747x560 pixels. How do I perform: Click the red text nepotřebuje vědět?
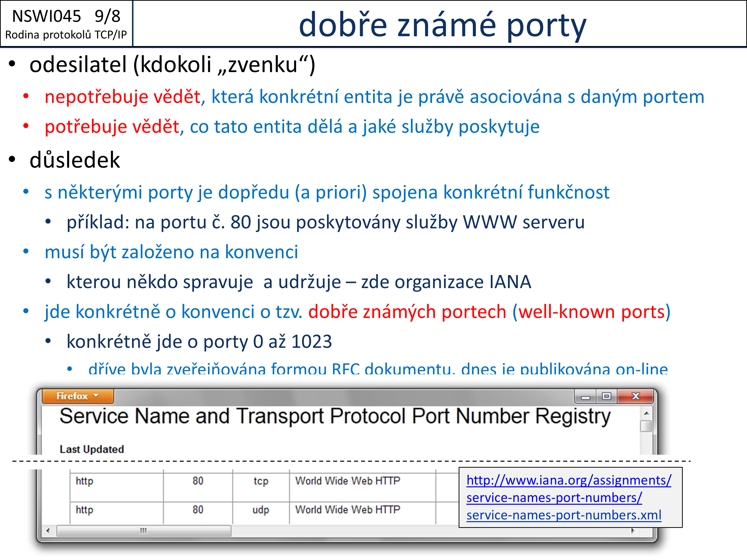pyautogui.click(x=123, y=97)
